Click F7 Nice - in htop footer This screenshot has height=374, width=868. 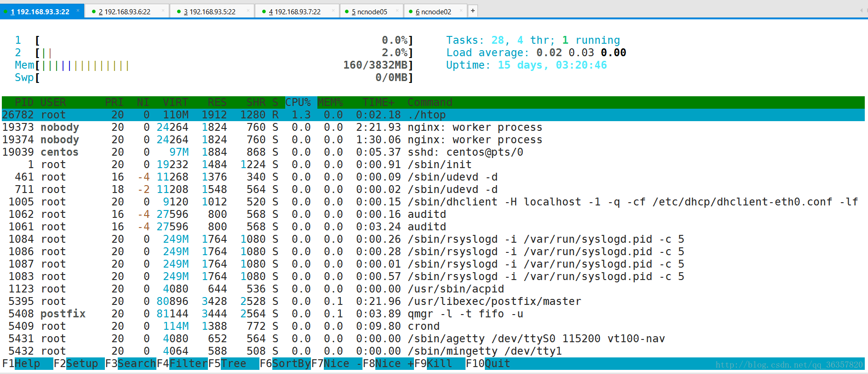(337, 363)
